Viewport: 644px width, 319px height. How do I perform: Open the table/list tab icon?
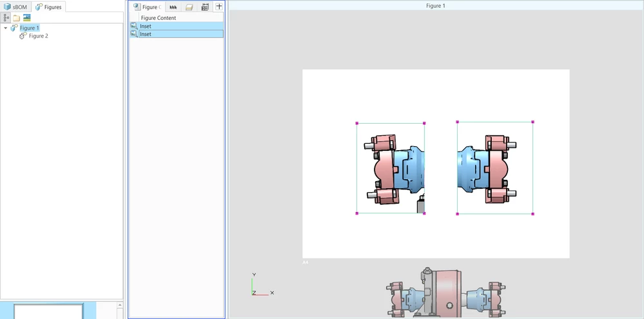206,7
